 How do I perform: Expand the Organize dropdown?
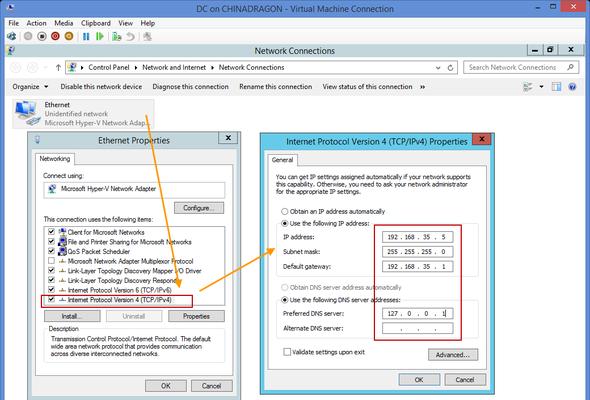coord(30,87)
